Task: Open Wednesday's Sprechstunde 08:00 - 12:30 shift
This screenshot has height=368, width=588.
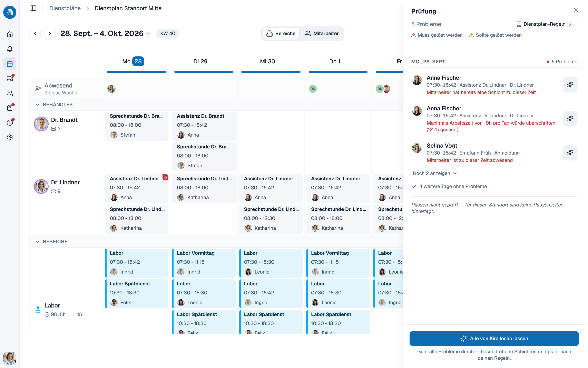Action: [271, 219]
